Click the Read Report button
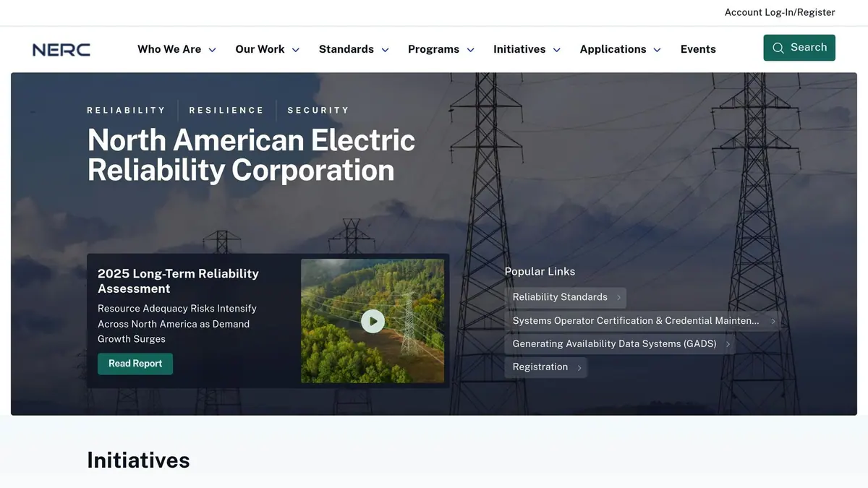 [x=135, y=364]
